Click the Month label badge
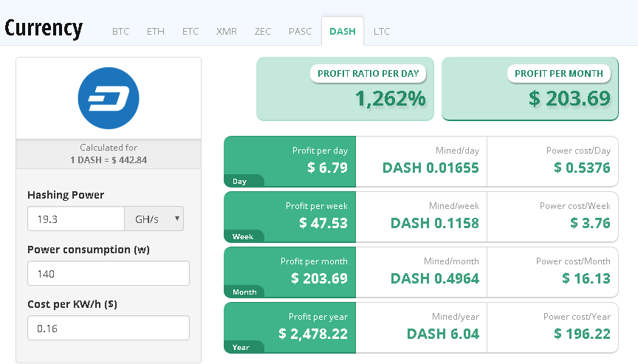Viewport: 638px width, 364px height. 244,292
